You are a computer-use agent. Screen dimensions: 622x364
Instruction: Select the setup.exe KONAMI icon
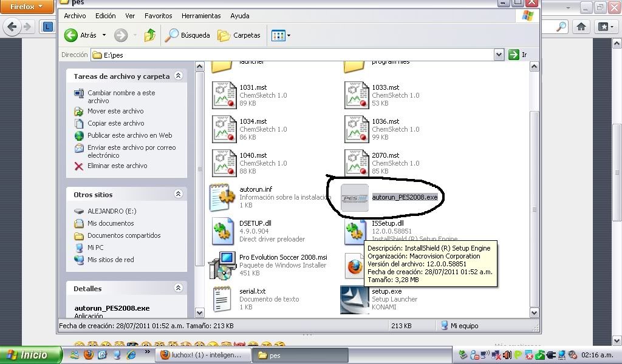pos(355,300)
